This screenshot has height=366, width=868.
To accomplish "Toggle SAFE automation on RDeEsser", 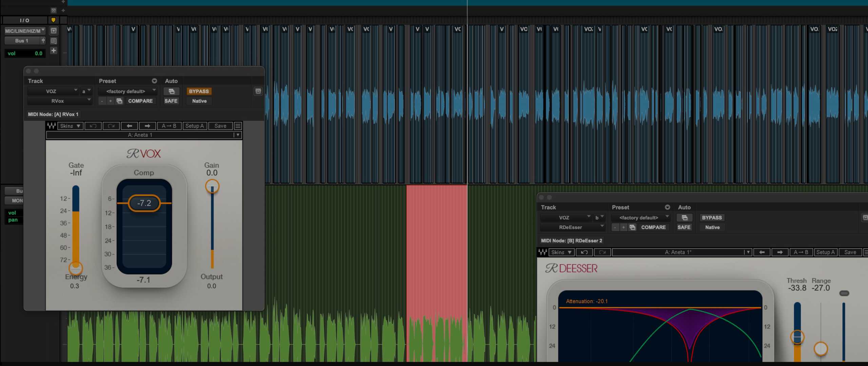I will [684, 227].
